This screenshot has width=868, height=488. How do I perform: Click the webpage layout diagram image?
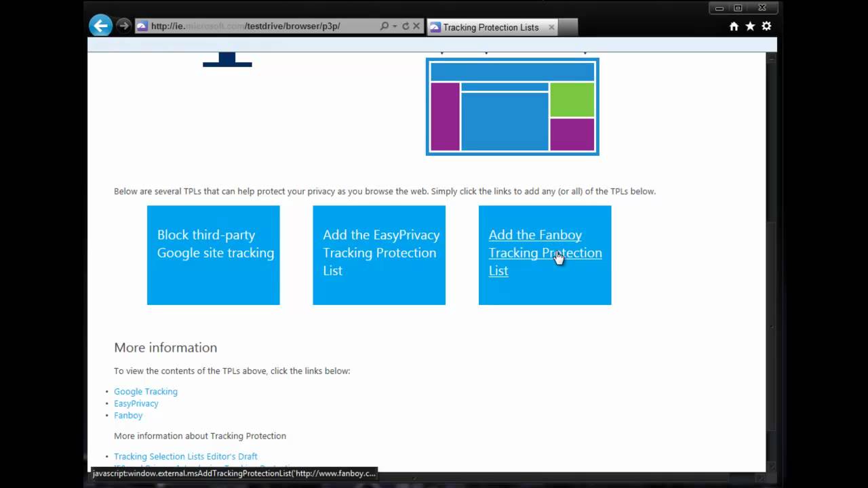513,106
